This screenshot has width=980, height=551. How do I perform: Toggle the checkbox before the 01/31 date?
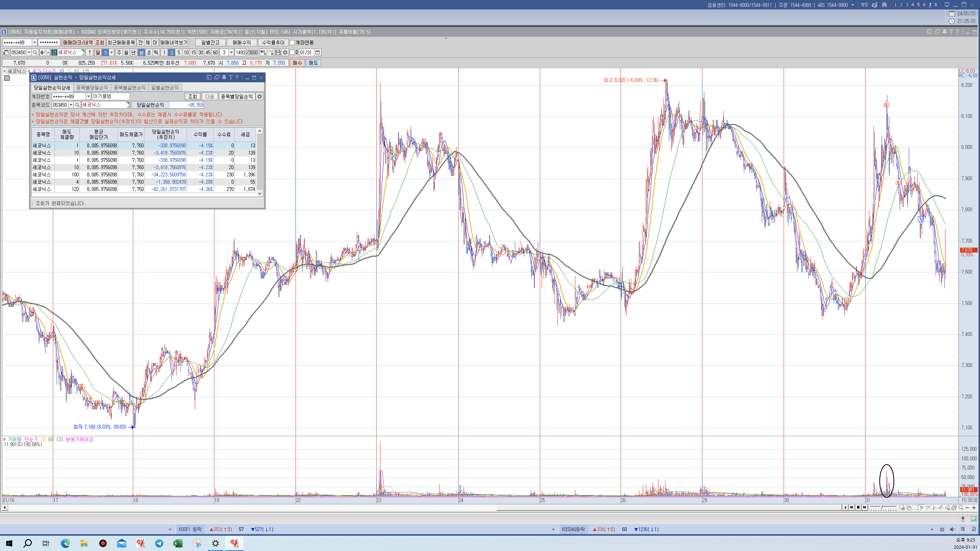(292, 52)
